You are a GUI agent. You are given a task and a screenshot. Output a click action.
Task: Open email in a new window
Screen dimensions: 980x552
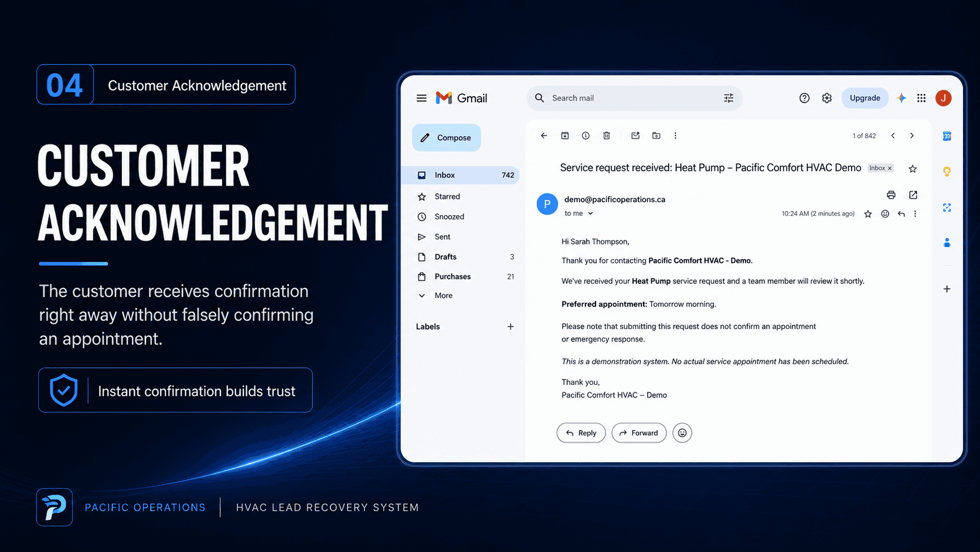click(913, 195)
